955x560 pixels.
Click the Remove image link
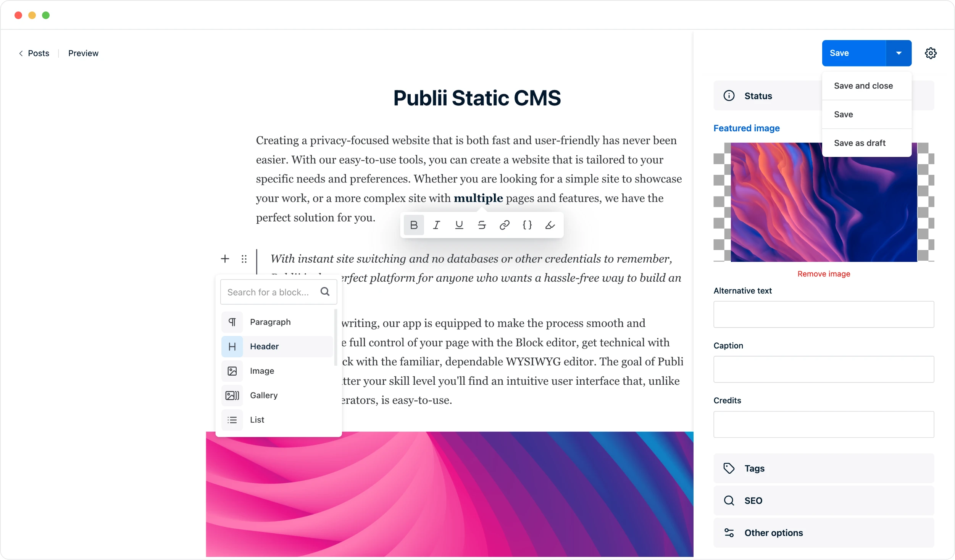[x=824, y=273]
